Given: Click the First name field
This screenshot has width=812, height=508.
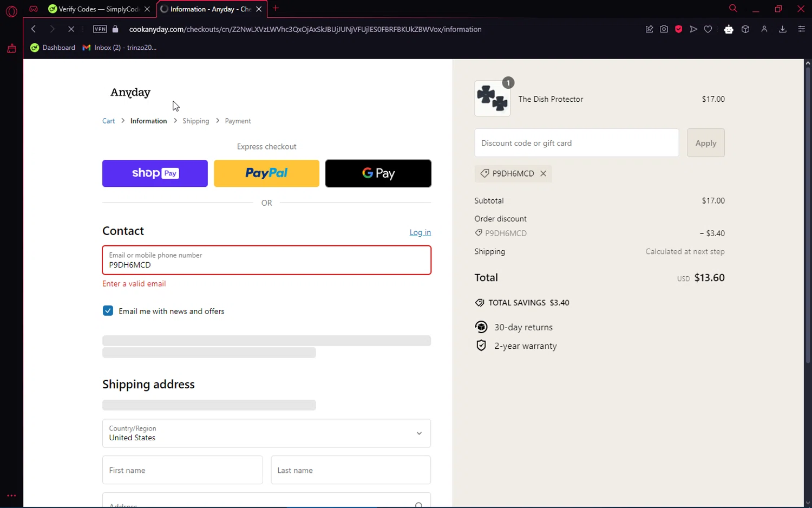Looking at the screenshot, I should (182, 470).
